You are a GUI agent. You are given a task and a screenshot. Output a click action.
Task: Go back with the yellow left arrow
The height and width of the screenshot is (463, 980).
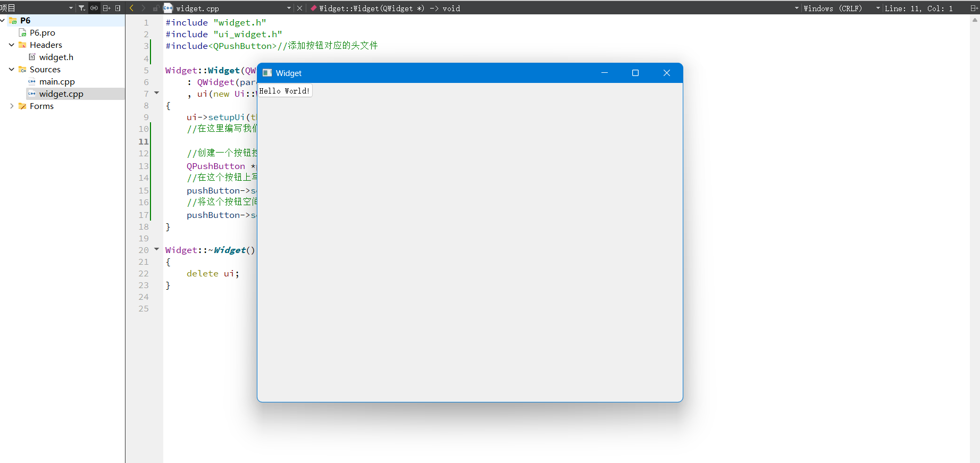pos(131,8)
